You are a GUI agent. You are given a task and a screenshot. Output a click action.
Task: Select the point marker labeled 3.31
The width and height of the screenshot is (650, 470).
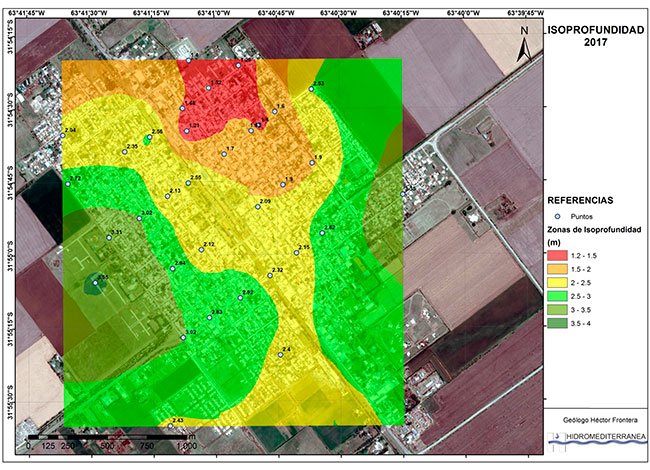(x=109, y=238)
